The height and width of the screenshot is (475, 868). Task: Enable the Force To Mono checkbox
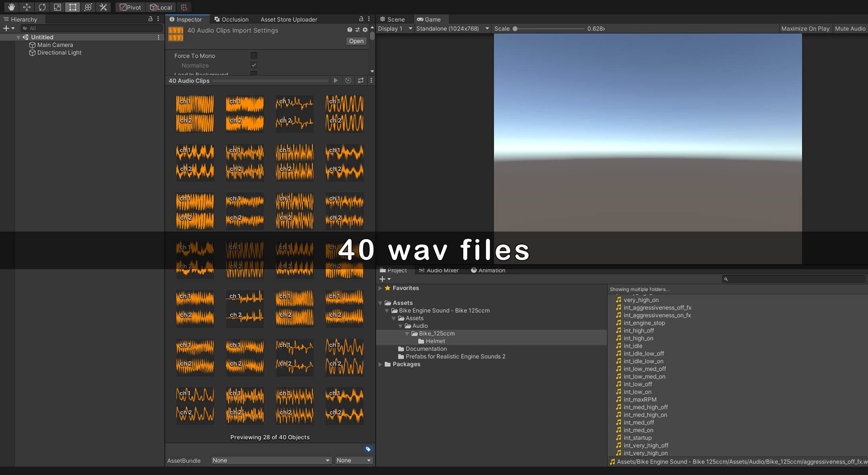pos(254,55)
